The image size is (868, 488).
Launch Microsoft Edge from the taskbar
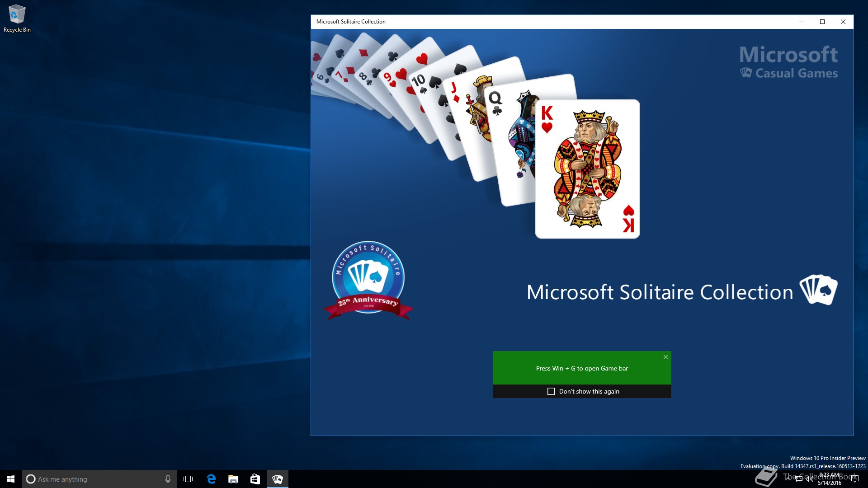point(211,479)
